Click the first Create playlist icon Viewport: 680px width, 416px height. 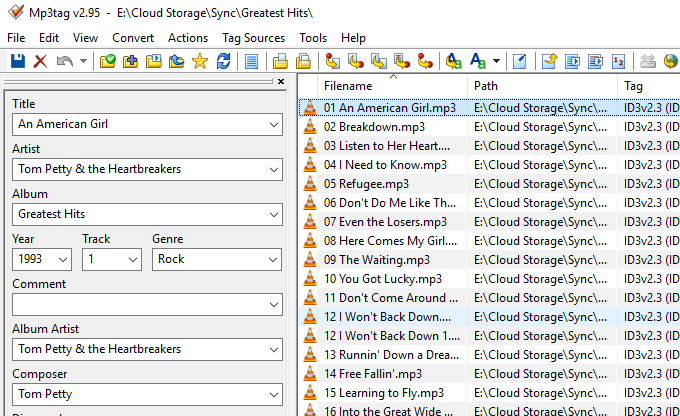click(572, 61)
